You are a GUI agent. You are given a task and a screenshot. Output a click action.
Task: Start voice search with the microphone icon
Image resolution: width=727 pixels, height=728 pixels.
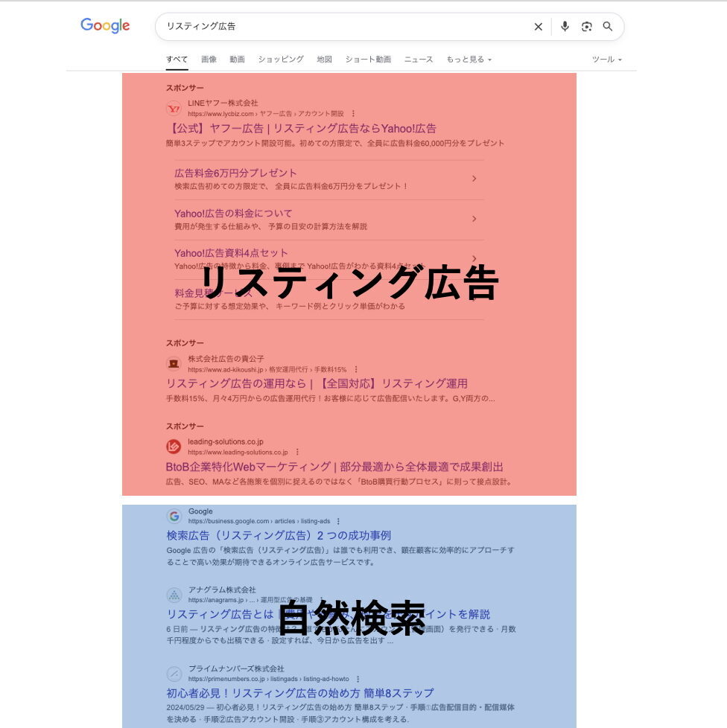click(565, 27)
